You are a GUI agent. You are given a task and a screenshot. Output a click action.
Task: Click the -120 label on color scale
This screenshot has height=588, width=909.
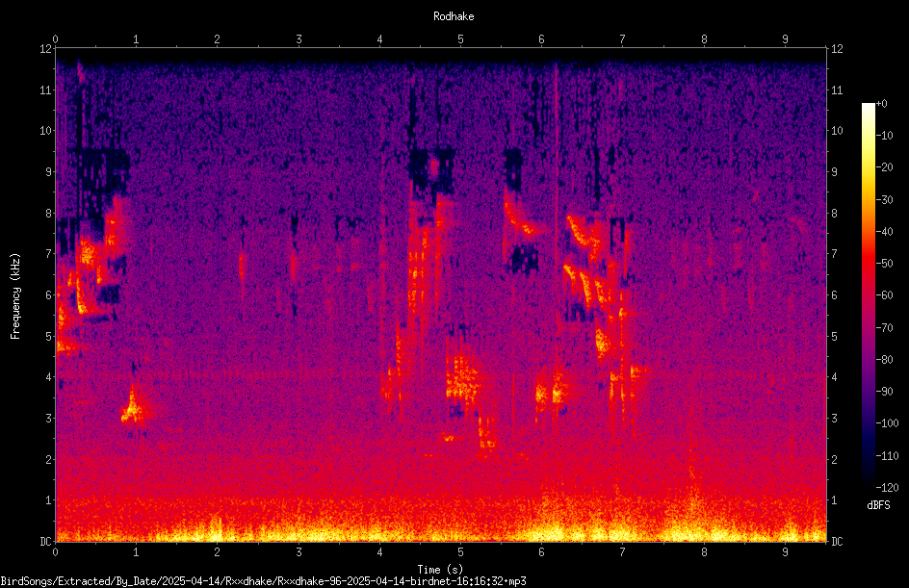(887, 488)
